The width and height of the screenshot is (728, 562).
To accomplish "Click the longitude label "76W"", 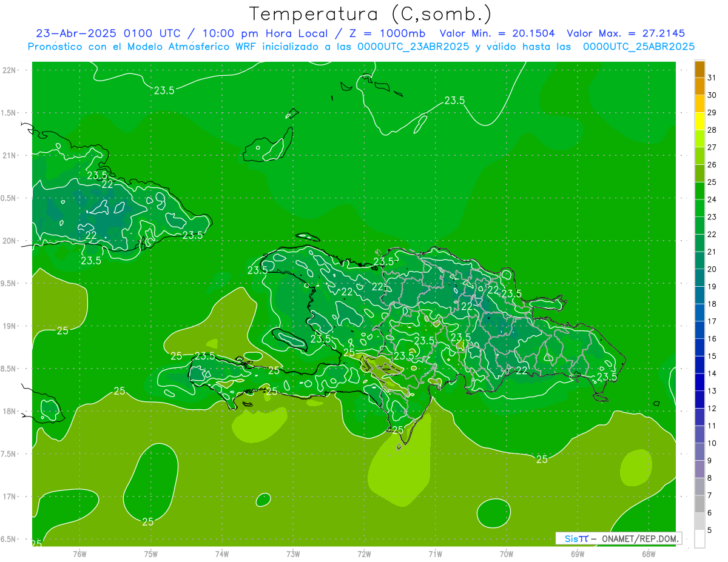I will 79,554.
